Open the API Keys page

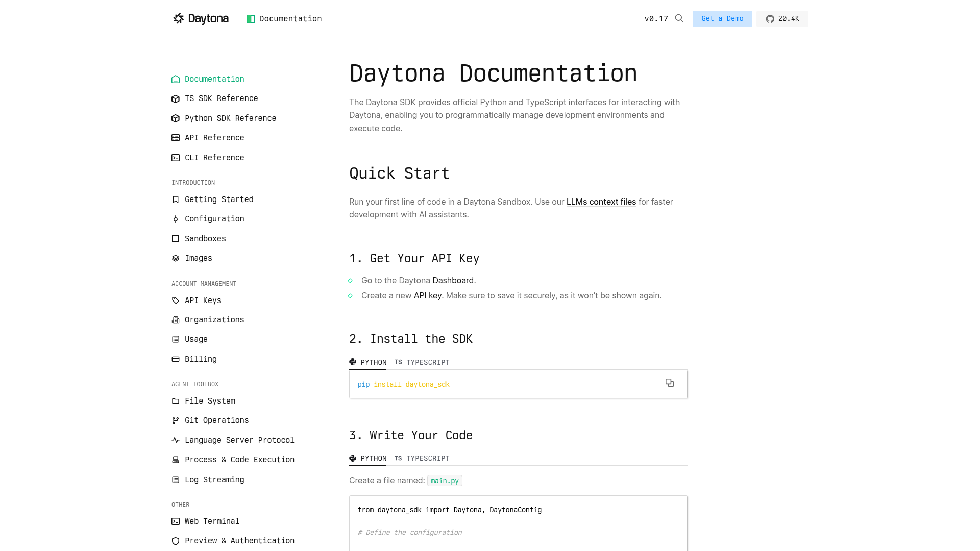[203, 300]
